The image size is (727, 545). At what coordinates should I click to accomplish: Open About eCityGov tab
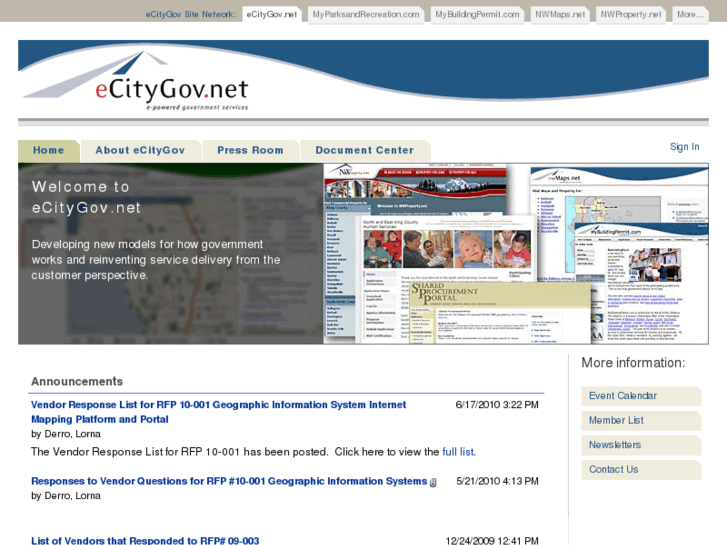click(140, 151)
